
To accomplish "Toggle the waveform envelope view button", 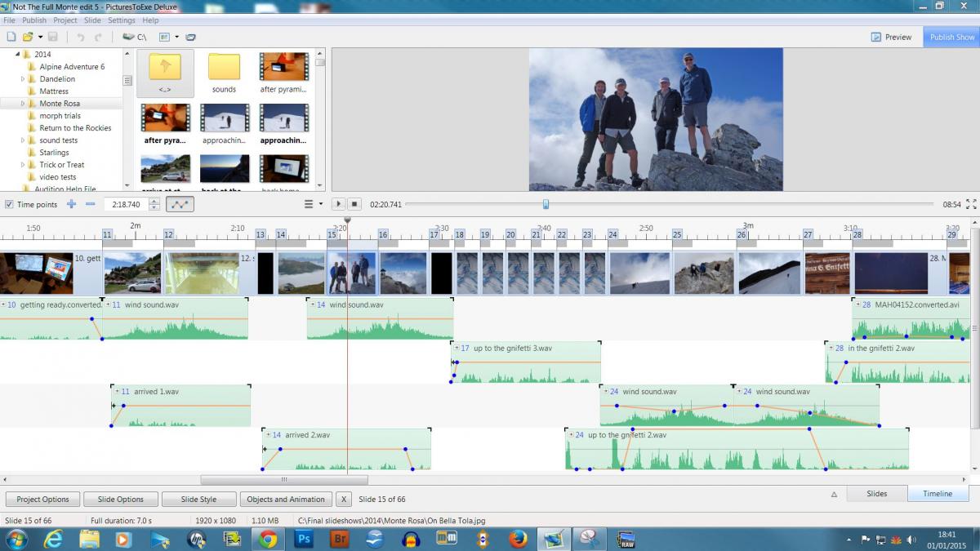I will [x=180, y=204].
